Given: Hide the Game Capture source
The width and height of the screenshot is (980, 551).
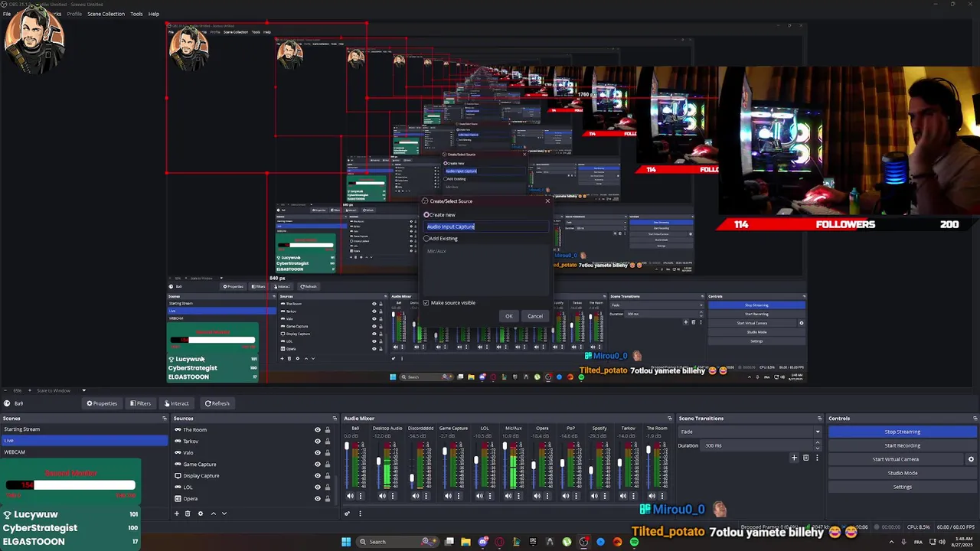Looking at the screenshot, I should point(318,464).
